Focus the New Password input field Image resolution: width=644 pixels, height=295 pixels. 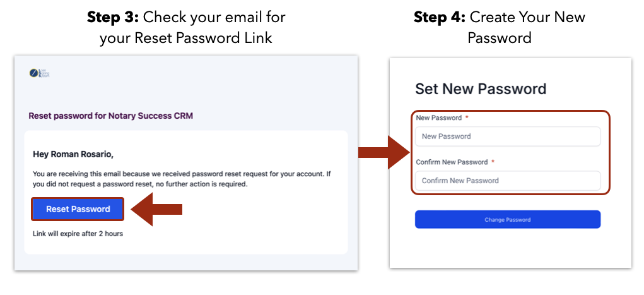pos(508,136)
